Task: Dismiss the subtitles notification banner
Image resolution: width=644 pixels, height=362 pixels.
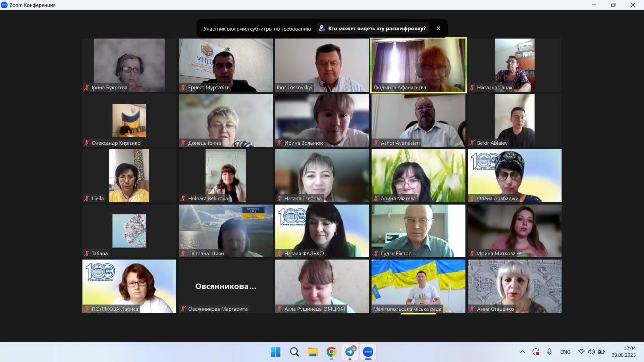Action: click(x=438, y=29)
